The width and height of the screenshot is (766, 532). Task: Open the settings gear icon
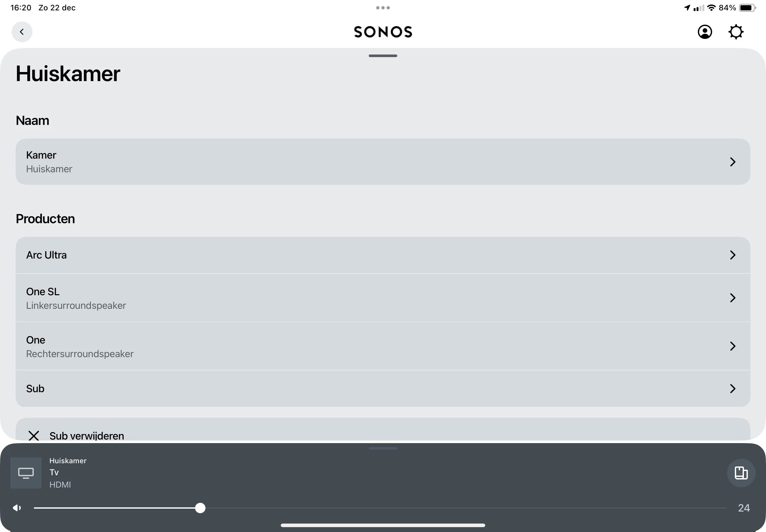(x=736, y=32)
